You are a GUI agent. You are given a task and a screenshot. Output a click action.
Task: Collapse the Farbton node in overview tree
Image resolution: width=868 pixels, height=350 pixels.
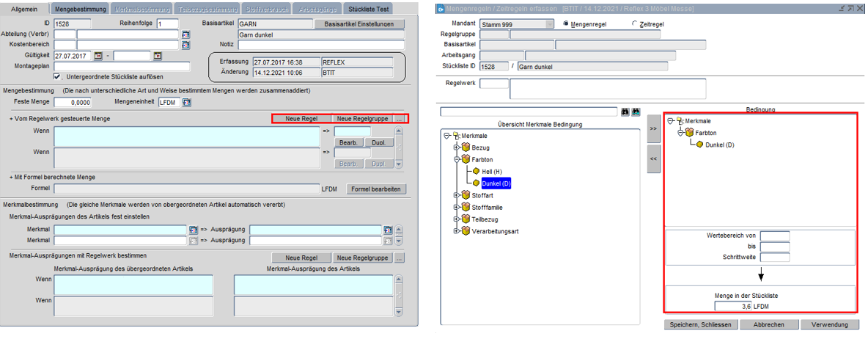point(457,159)
